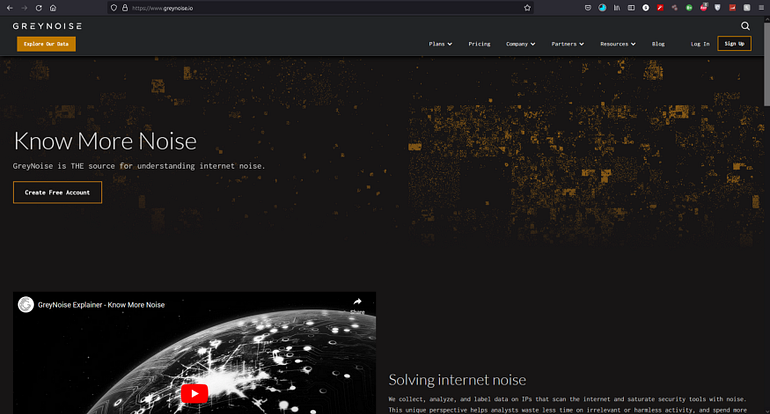Click the Create Free Account button

pos(57,193)
